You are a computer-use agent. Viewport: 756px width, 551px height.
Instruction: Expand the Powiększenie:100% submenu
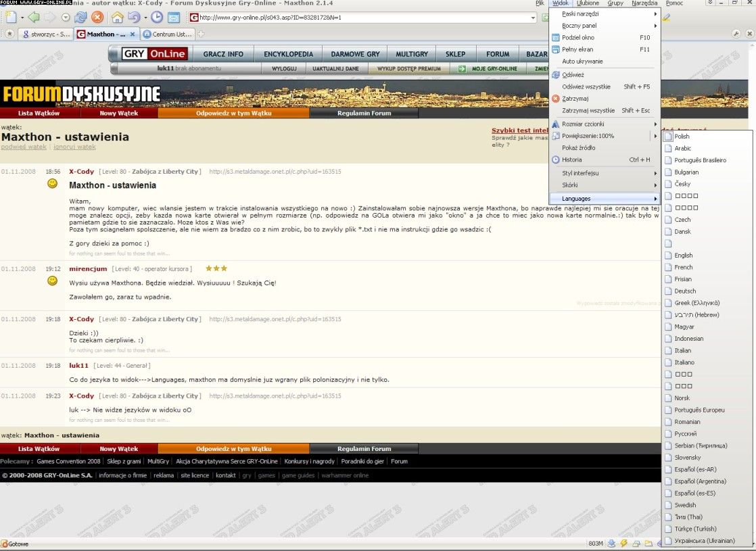pos(605,136)
